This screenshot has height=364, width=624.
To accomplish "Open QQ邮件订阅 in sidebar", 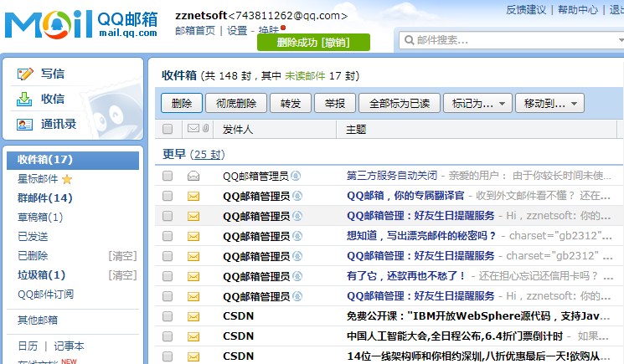I will (46, 295).
